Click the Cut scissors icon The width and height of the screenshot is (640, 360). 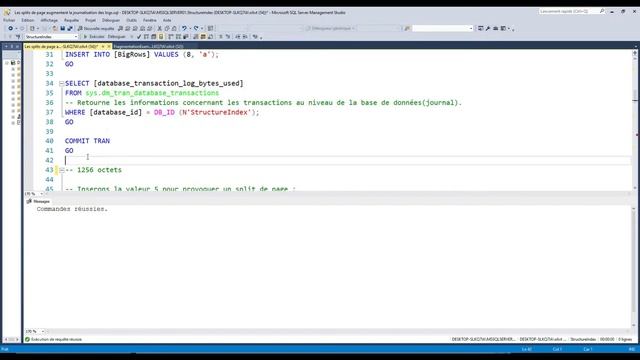coord(160,28)
